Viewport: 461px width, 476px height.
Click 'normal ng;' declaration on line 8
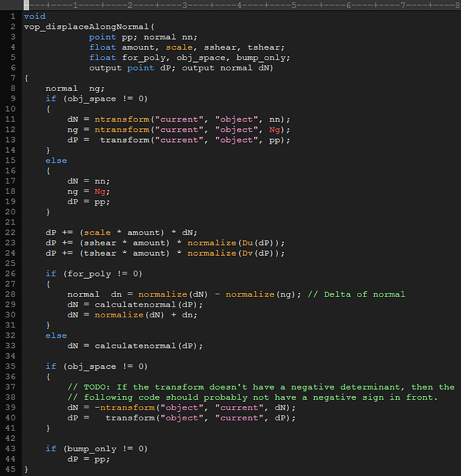point(75,88)
